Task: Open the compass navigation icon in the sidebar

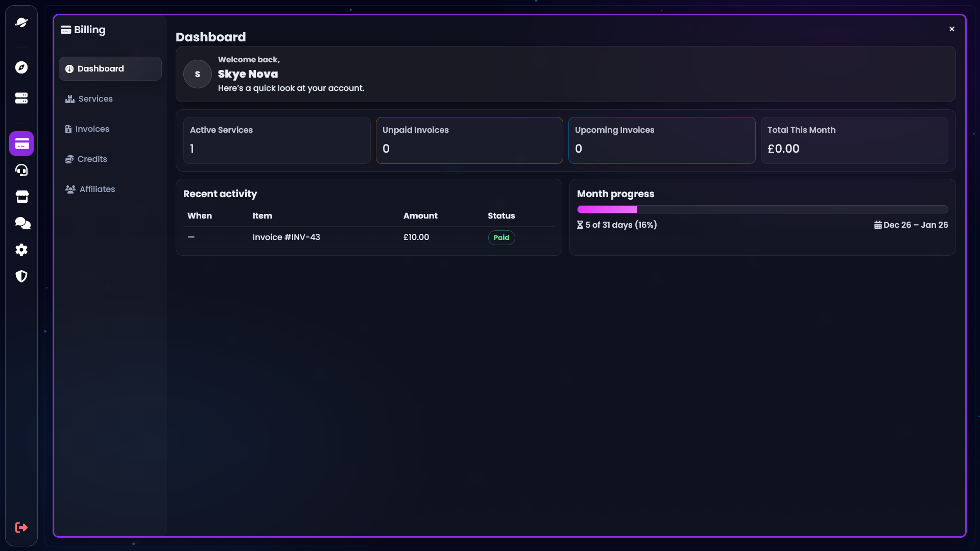Action: [x=21, y=67]
